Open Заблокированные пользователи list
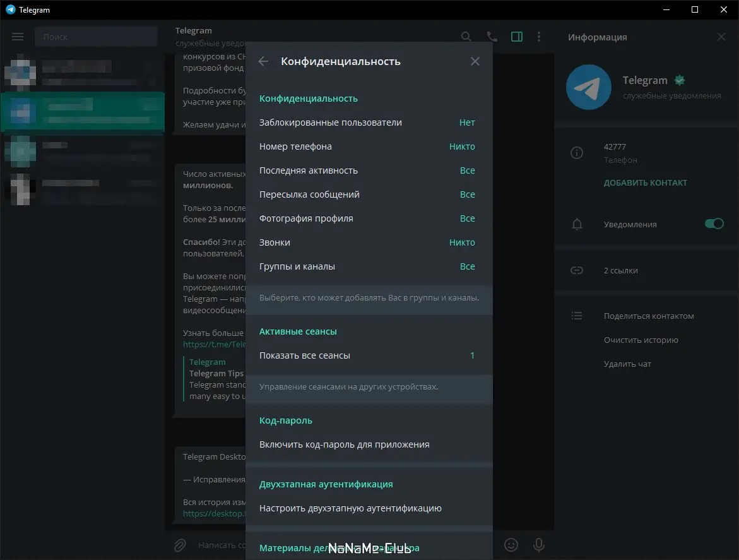This screenshot has width=739, height=560. (367, 122)
